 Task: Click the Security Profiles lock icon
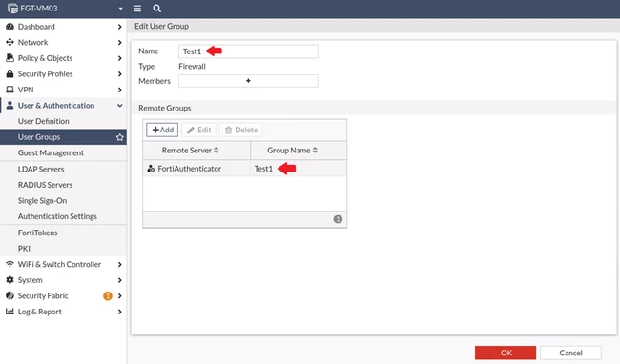click(10, 73)
